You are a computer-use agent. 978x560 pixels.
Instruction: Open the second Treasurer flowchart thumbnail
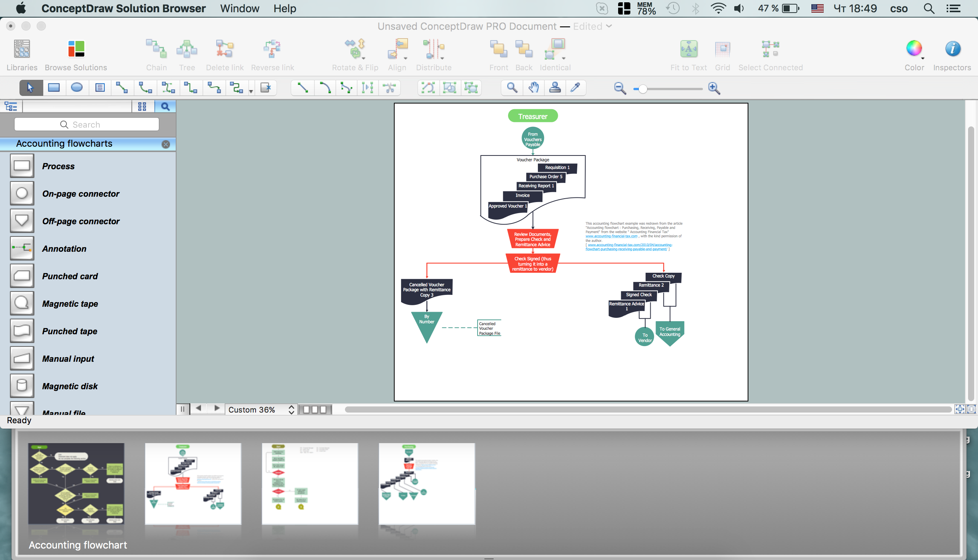[193, 483]
